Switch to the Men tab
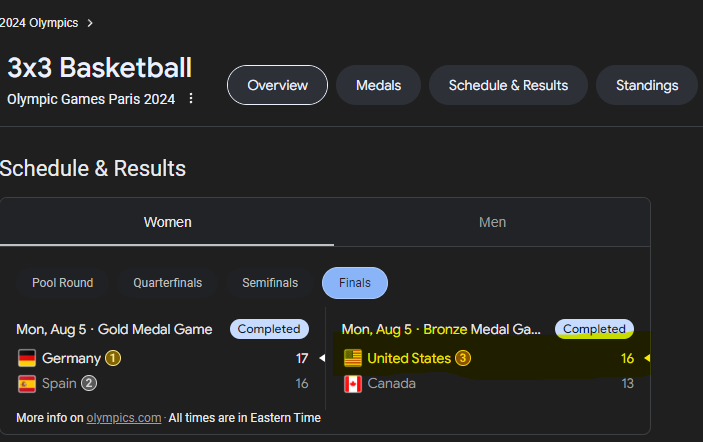The image size is (703, 442). 492,222
